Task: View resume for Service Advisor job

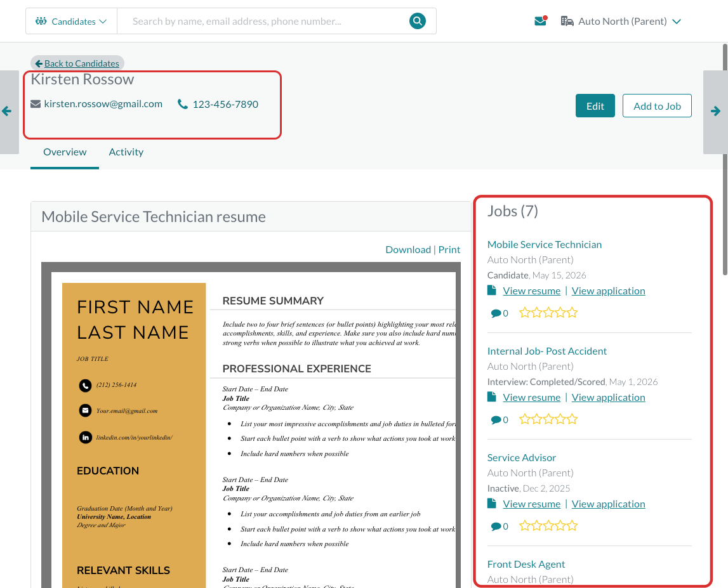Action: (x=532, y=504)
